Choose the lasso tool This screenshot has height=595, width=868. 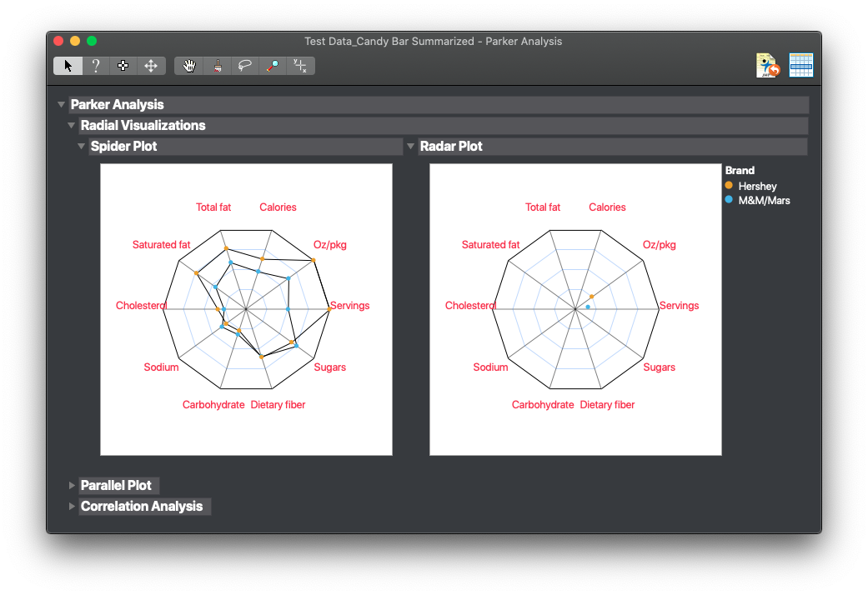[244, 66]
